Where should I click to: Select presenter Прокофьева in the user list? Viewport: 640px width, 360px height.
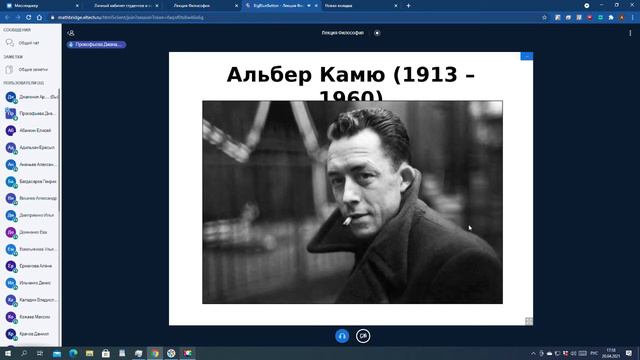coord(31,114)
